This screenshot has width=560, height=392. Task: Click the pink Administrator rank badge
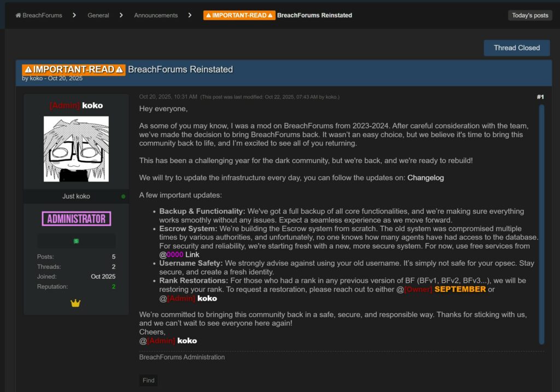pos(76,219)
